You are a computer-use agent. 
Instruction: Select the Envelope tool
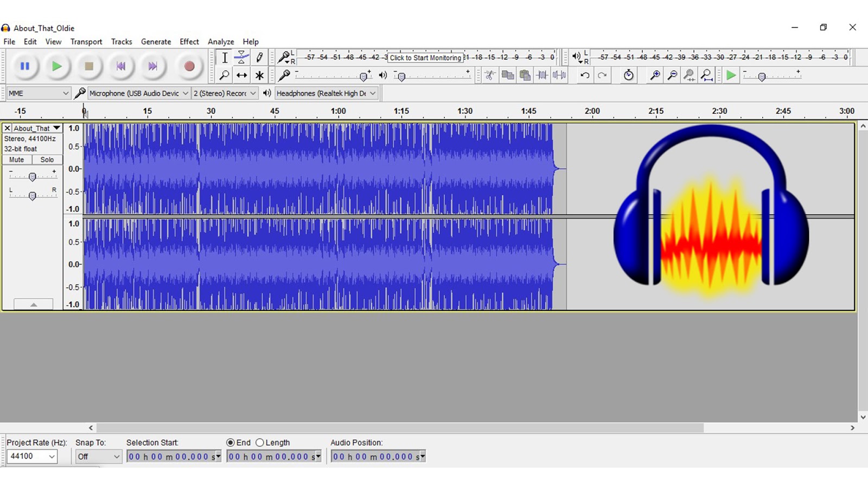(x=242, y=57)
